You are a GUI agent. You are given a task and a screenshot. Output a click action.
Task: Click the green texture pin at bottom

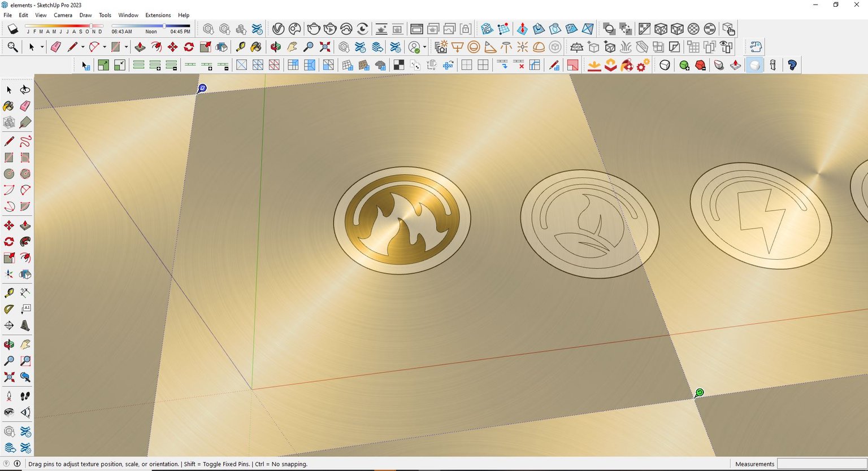click(700, 393)
